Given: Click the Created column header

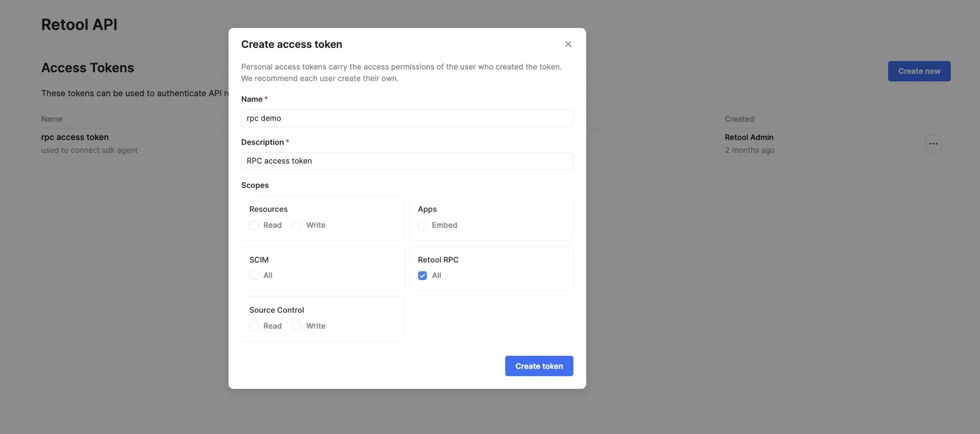Looking at the screenshot, I should 739,119.
